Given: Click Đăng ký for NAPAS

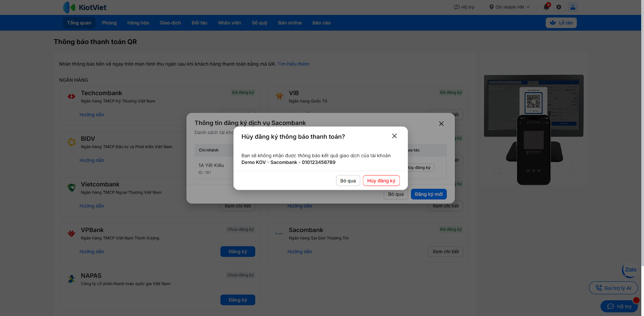Looking at the screenshot, I should [238, 300].
